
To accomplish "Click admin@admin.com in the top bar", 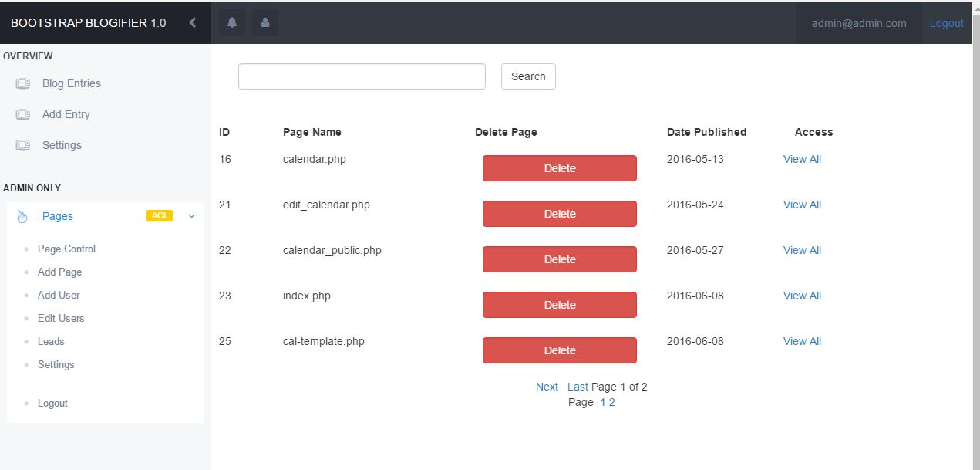I will [x=859, y=23].
